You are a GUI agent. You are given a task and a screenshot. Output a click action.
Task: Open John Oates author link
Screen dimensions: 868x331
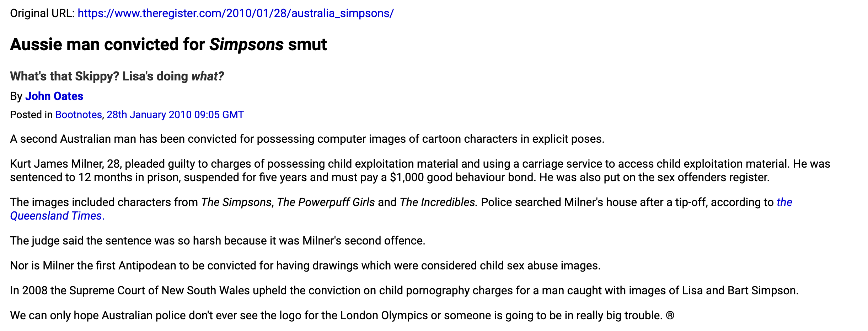(x=54, y=96)
